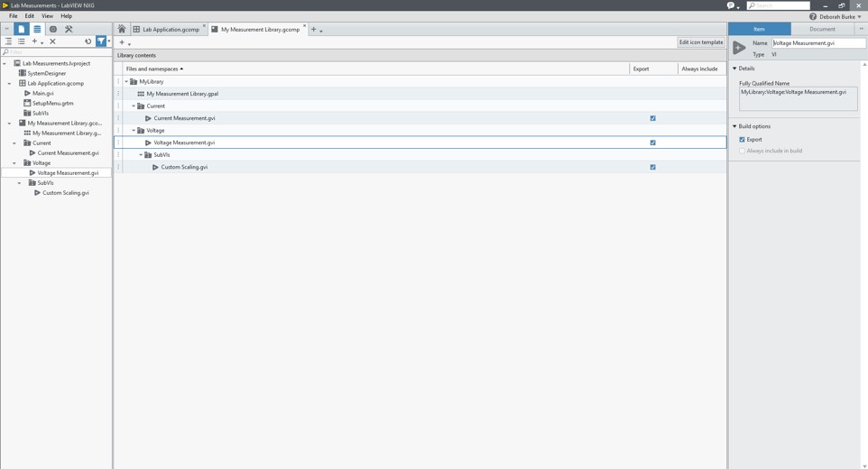Close the Lab Application.gcomp tab
Screen dimensions: 868x469
(204, 26)
